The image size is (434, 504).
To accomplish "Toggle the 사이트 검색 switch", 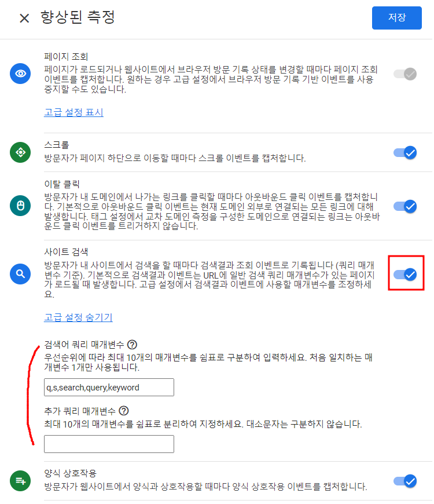I will (x=405, y=275).
